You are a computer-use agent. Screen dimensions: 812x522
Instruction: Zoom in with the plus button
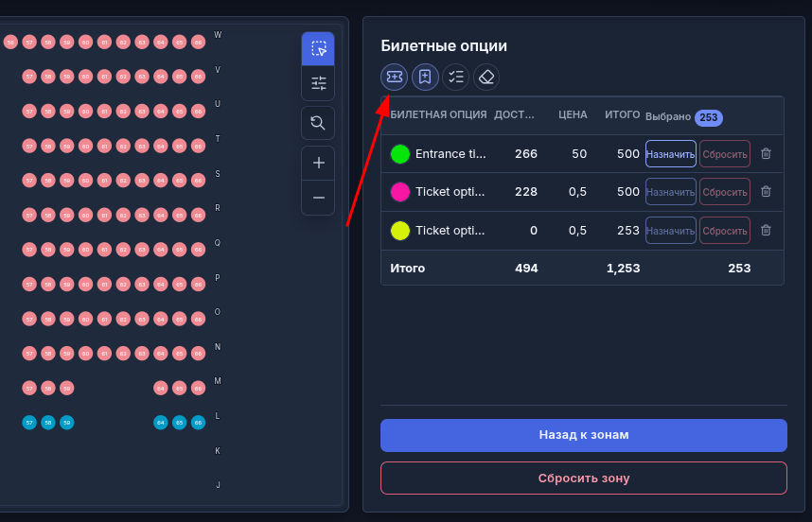pyautogui.click(x=318, y=163)
